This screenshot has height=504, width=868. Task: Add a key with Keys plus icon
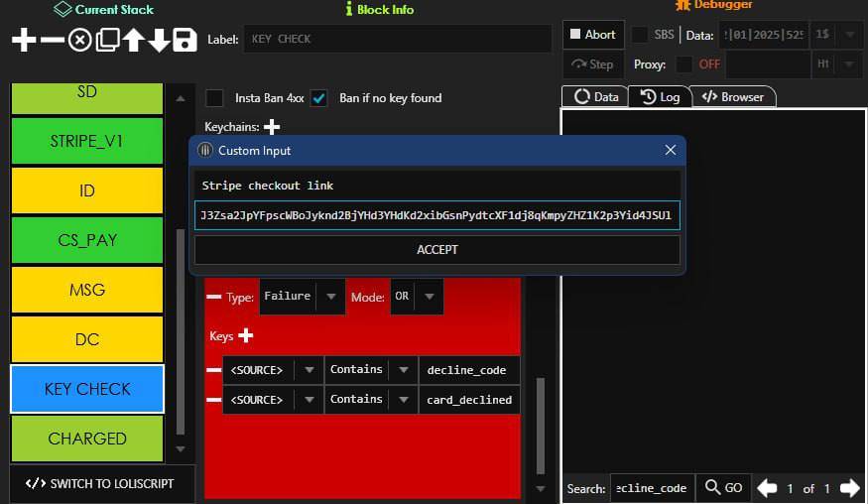pyautogui.click(x=246, y=335)
